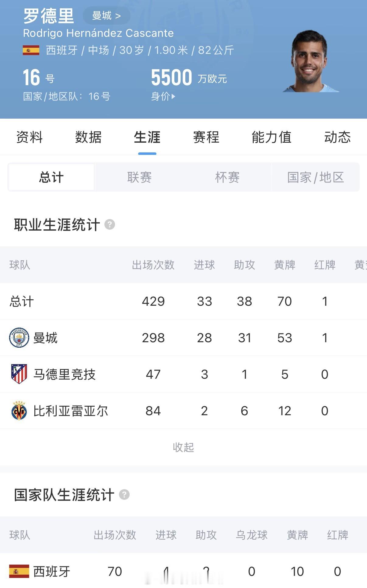The width and height of the screenshot is (367, 588).
Task: Open the 曼城 team chip with arrow
Action: click(107, 16)
